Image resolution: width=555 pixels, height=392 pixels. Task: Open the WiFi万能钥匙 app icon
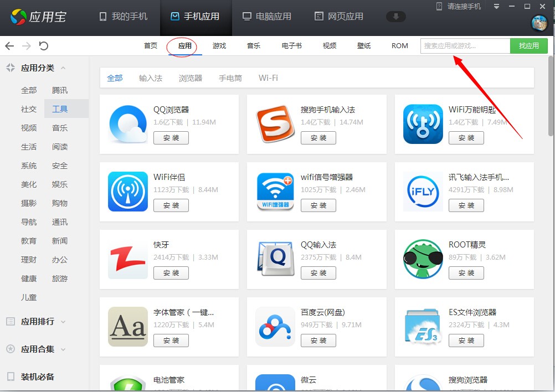pyautogui.click(x=423, y=124)
